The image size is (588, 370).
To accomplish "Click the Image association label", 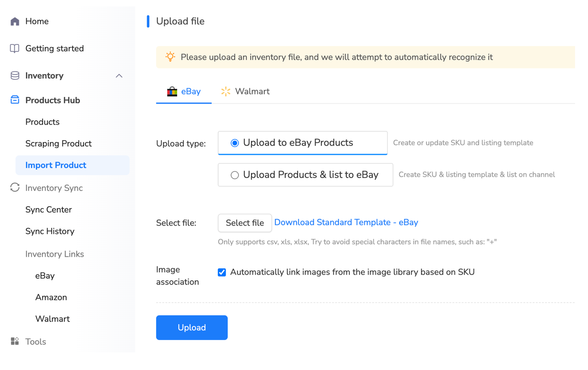I will point(178,276).
